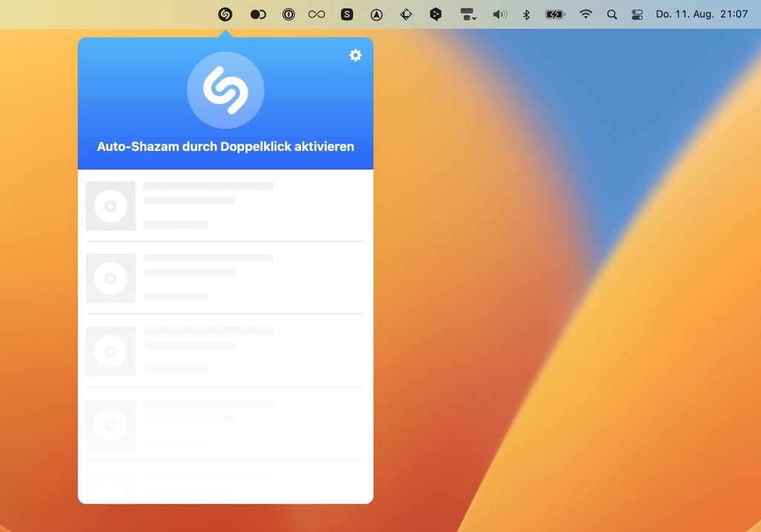761x532 pixels.
Task: Open the battery status menu
Action: (555, 14)
